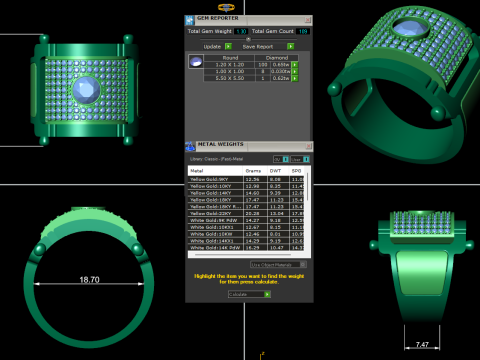Select the White Gold:14KX1 row

click(247, 241)
